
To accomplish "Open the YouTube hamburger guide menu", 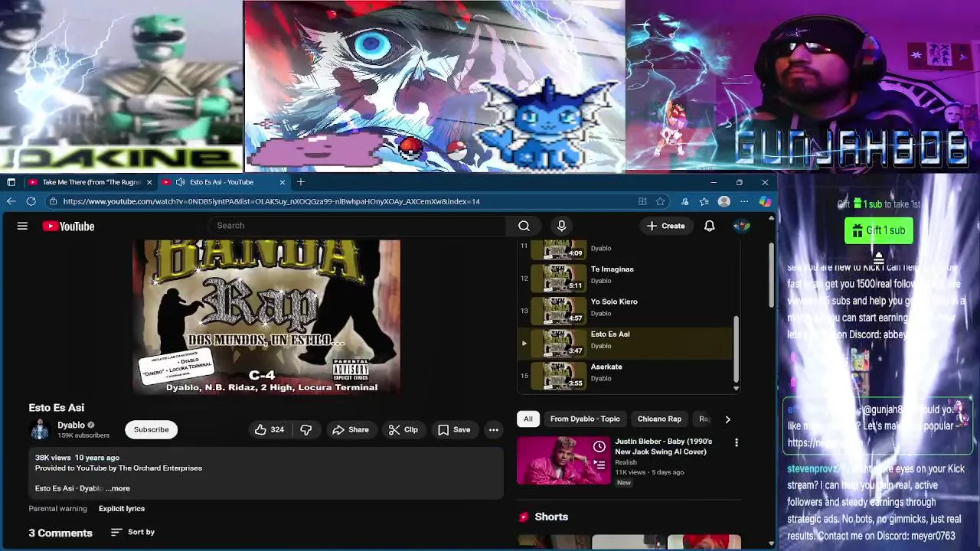I will pos(22,226).
